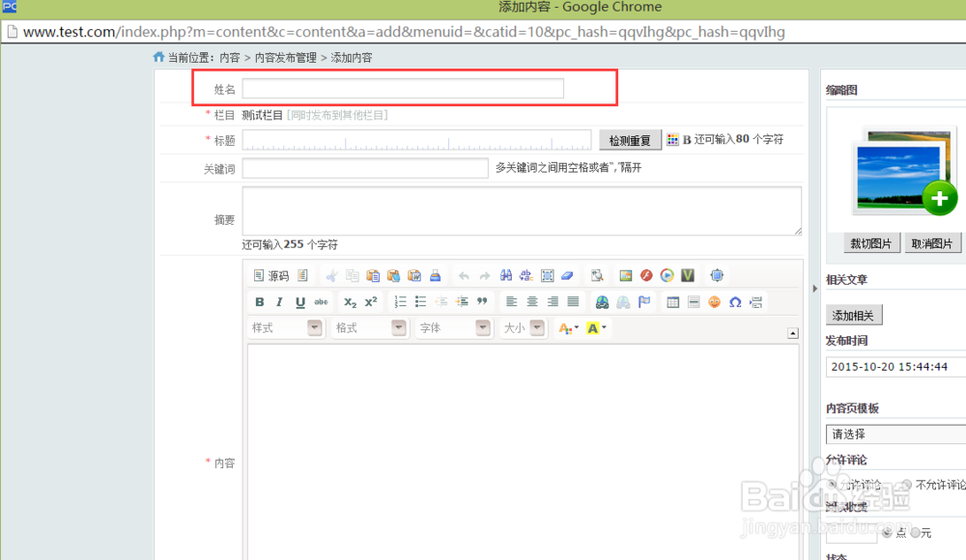Click the 摘要 summary textarea
Image resolution: width=966 pixels, height=560 pixels.
522,210
